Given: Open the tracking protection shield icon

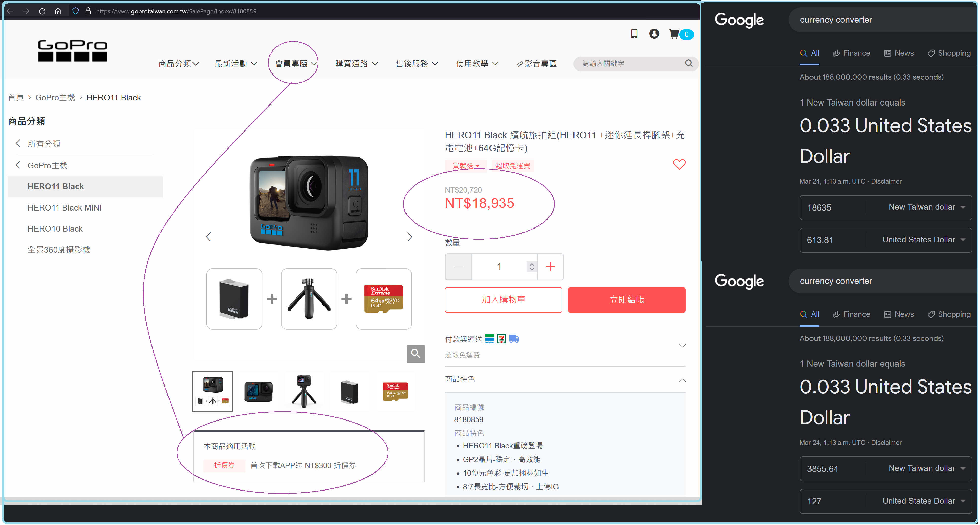Looking at the screenshot, I should [75, 11].
